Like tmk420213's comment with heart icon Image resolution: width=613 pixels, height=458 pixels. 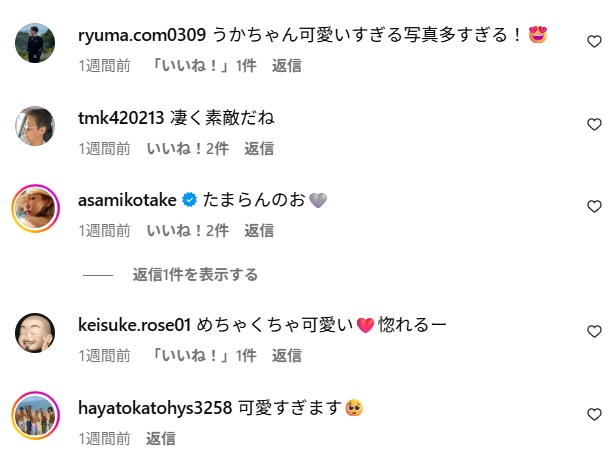pos(594,124)
